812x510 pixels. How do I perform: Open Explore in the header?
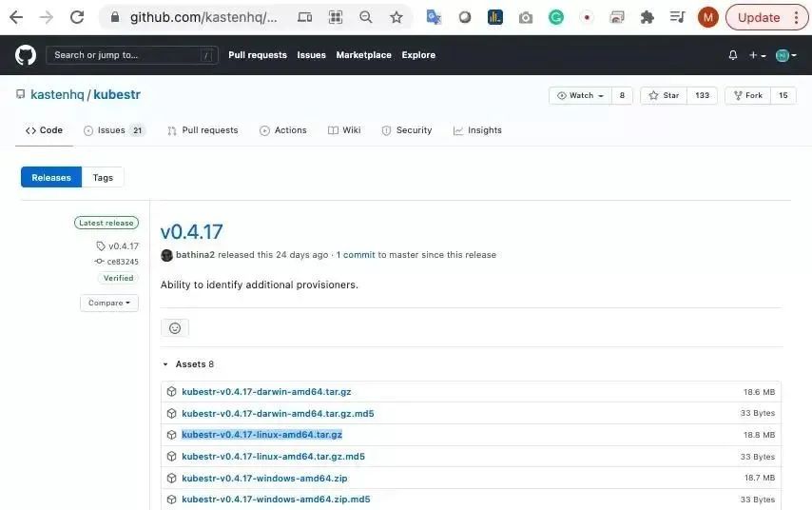[418, 55]
